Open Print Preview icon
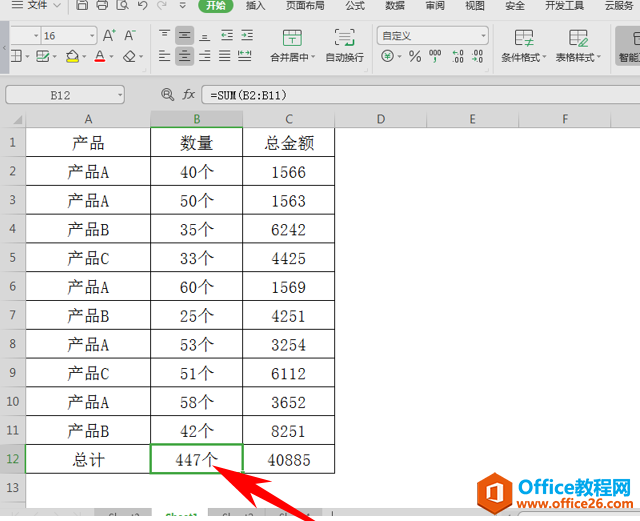Image resolution: width=640 pixels, height=521 pixels. [x=122, y=5]
